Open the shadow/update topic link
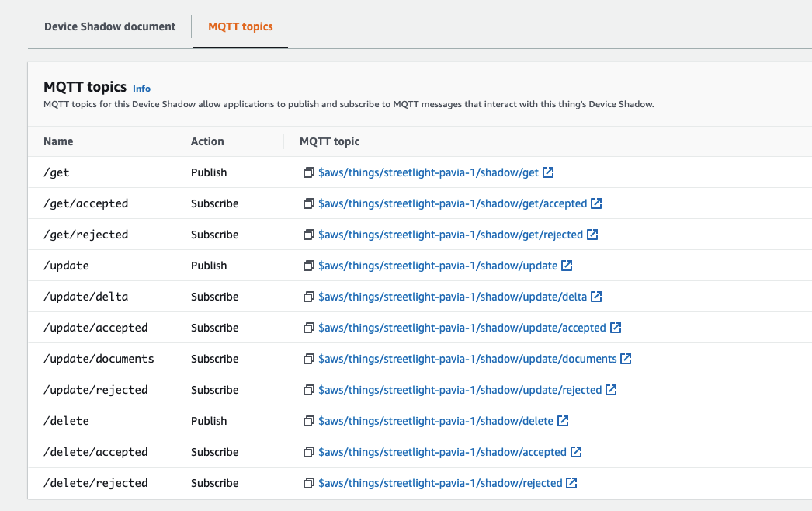 tap(438, 266)
